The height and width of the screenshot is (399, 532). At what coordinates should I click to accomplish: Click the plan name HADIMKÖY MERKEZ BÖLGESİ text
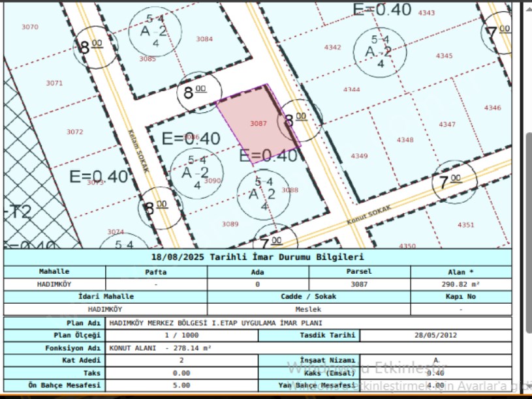215,323
